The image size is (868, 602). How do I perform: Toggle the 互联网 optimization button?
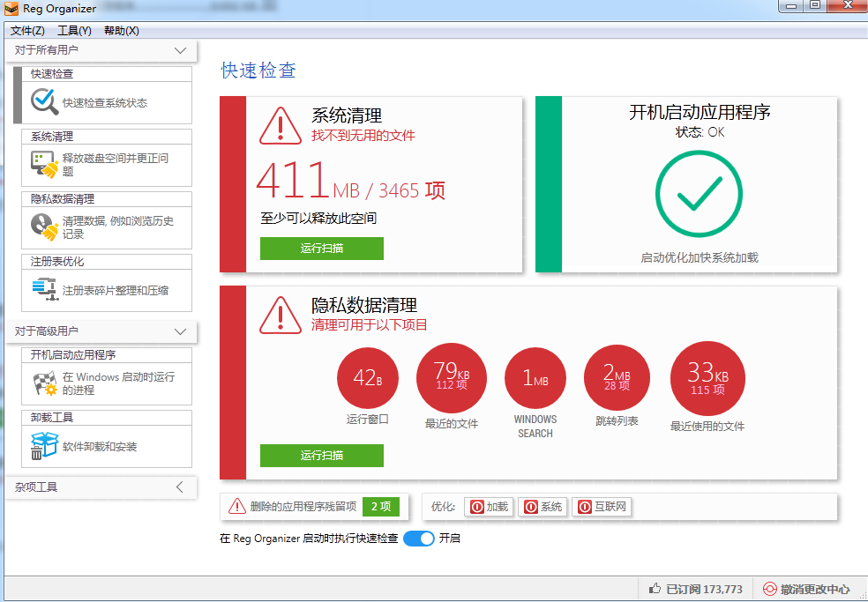(602, 507)
